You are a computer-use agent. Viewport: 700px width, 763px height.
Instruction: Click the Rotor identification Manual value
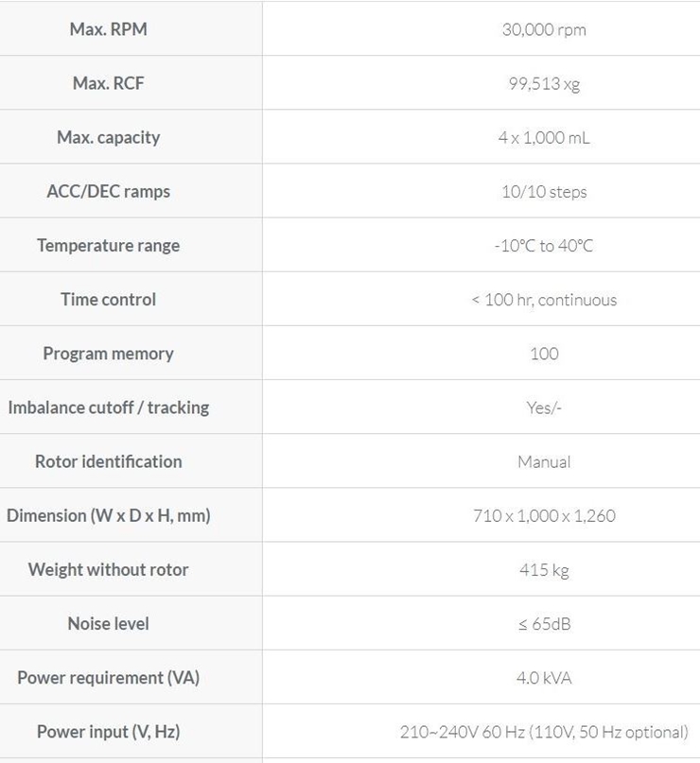[544, 462]
